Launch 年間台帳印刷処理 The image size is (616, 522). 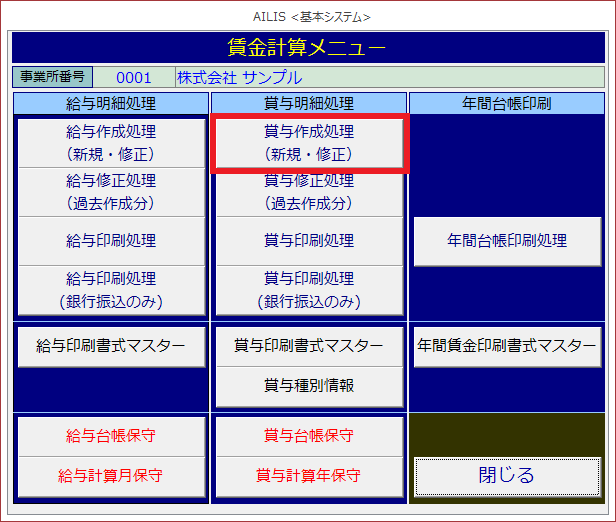tap(507, 240)
